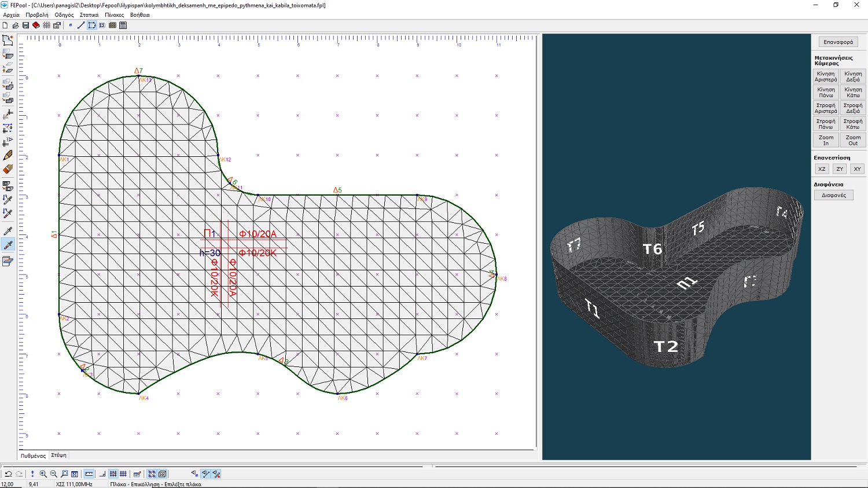The image size is (868, 488).
Task: Open the Βοήθεια menu
Action: click(140, 15)
